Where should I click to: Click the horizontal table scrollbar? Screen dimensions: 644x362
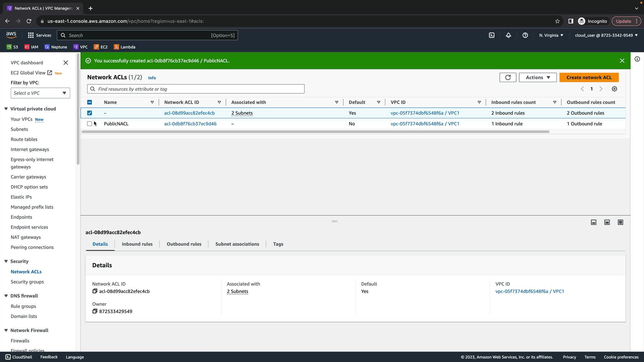pyautogui.click(x=315, y=132)
